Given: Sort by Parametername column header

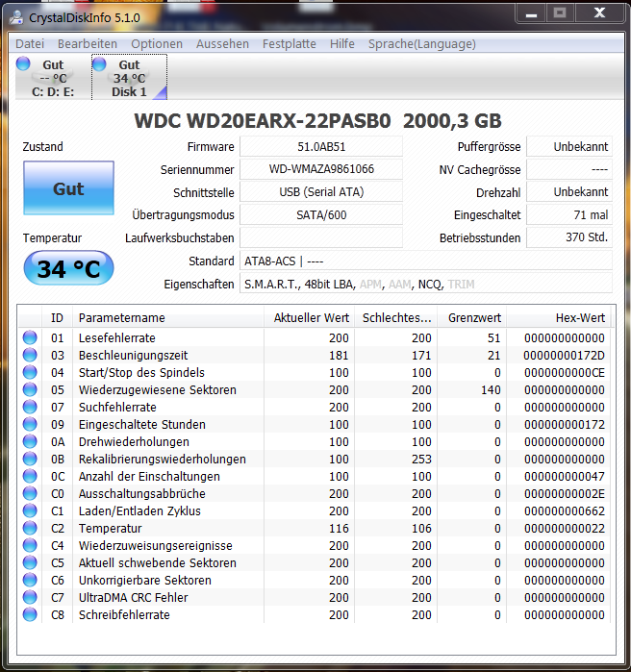Looking at the screenshot, I should point(168,317).
